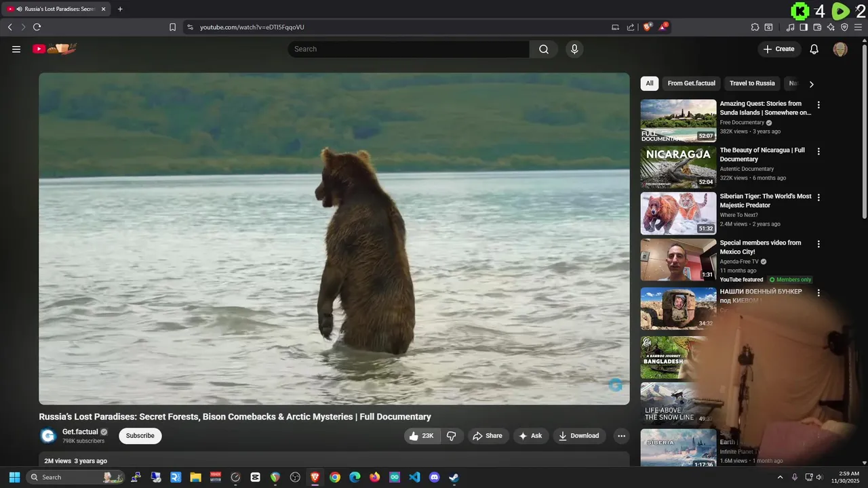The height and width of the screenshot is (488, 868).
Task: Click the YouTube search input field
Action: click(409, 49)
